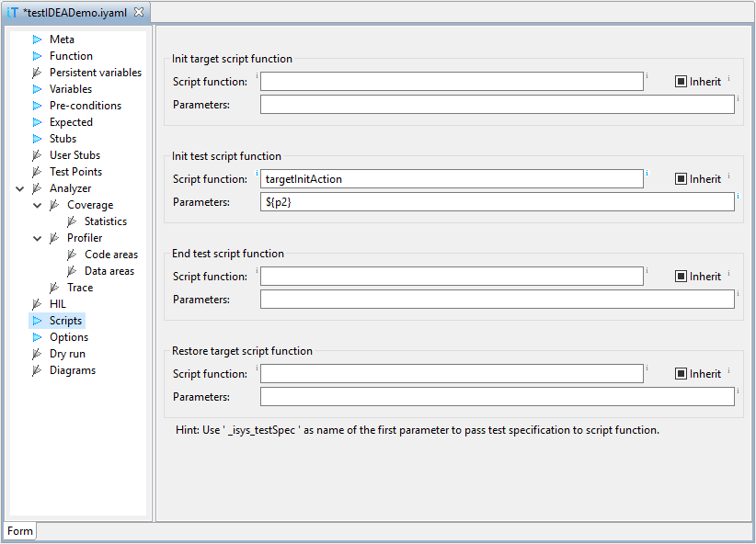Click the Dry run section icon
The height and width of the screenshot is (544, 756).
[x=37, y=354]
